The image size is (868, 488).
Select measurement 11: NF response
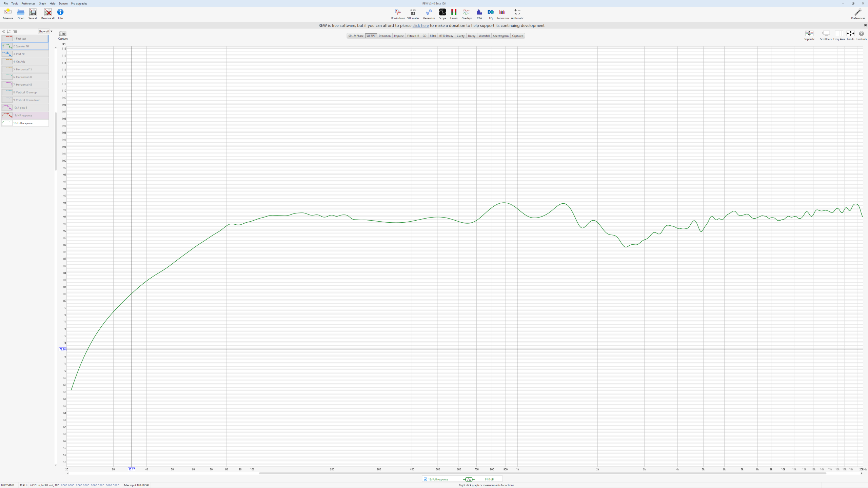tap(25, 115)
